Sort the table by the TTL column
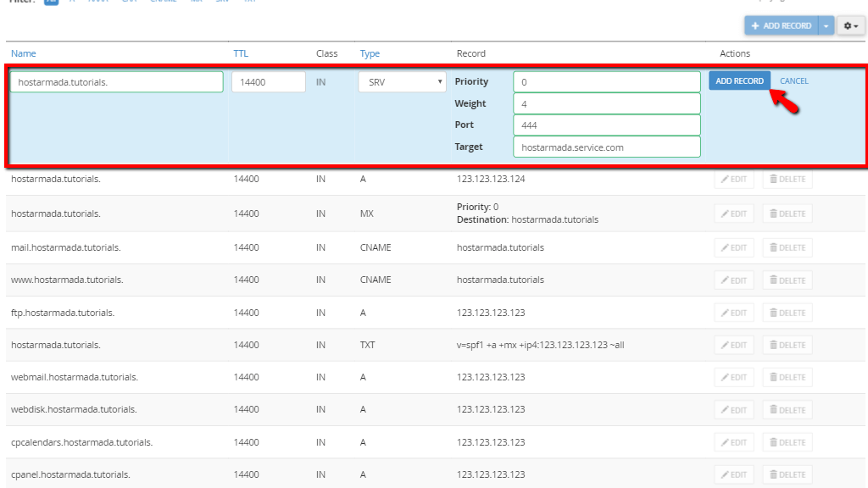This screenshot has width=868, height=488. pos(241,53)
